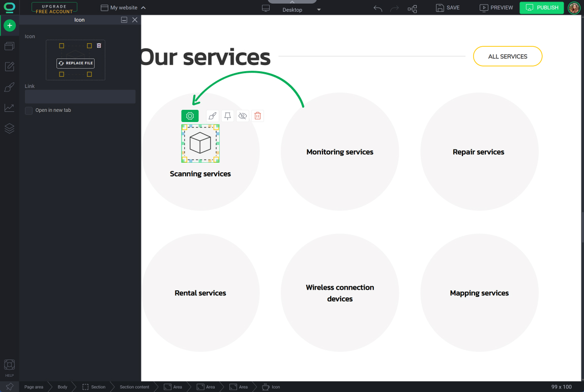Delete icon file with small trash icon
Viewport: 584px width, 392px height.
pyautogui.click(x=99, y=45)
